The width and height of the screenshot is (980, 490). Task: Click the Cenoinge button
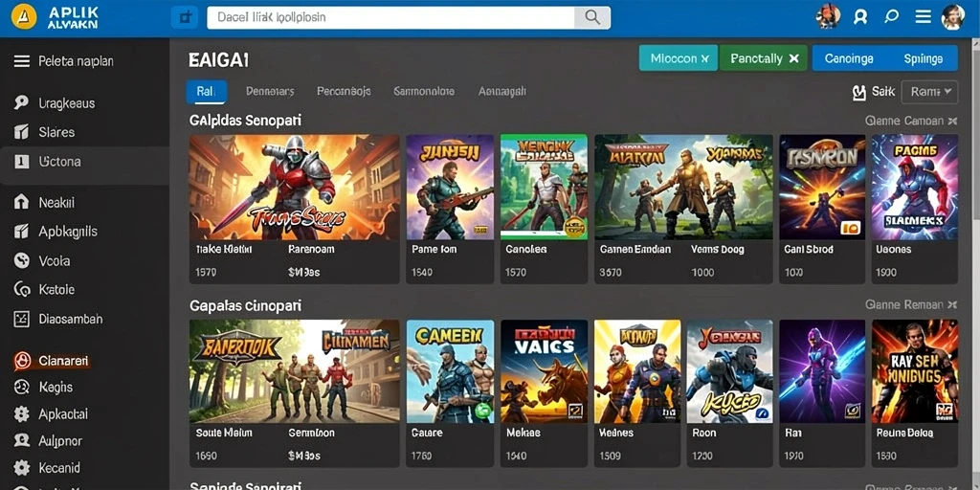[x=848, y=58]
